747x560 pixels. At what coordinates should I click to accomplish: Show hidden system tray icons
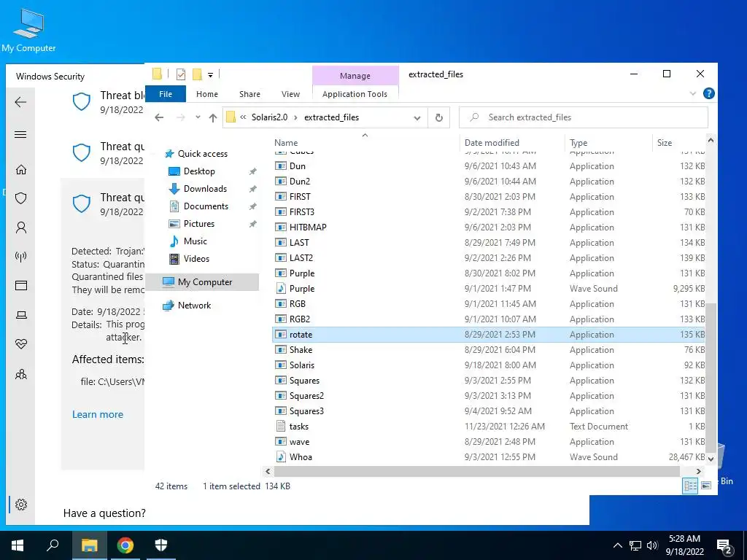617,545
